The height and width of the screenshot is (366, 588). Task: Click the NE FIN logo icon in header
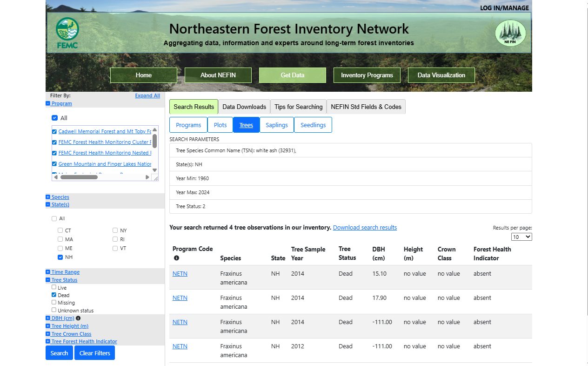click(510, 33)
